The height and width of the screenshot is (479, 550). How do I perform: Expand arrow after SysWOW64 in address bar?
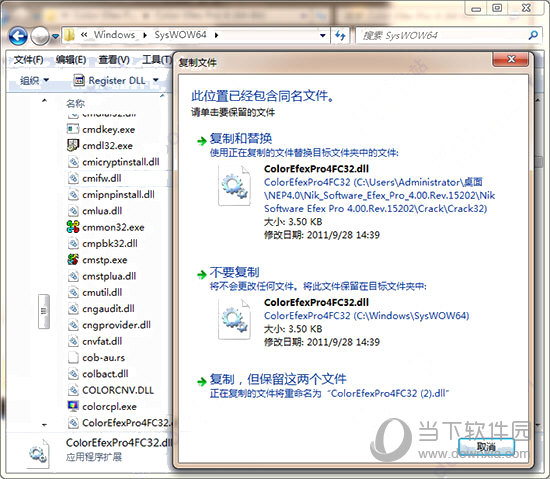click(x=216, y=35)
